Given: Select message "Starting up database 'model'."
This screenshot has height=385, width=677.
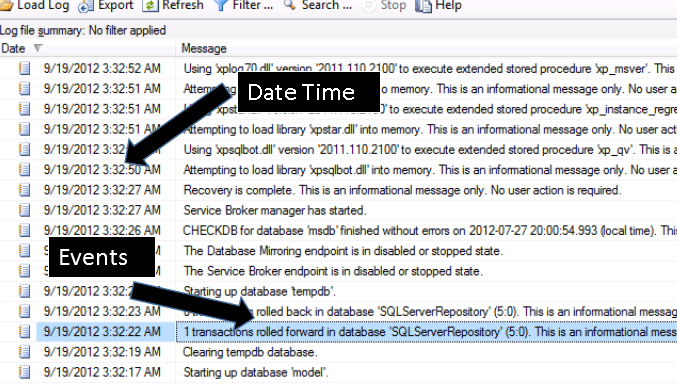Looking at the screenshot, I should 256,372.
